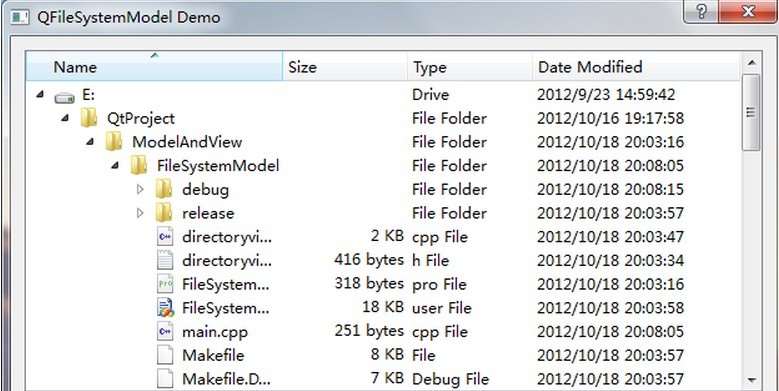Click the Makefile blank document icon

tap(165, 355)
